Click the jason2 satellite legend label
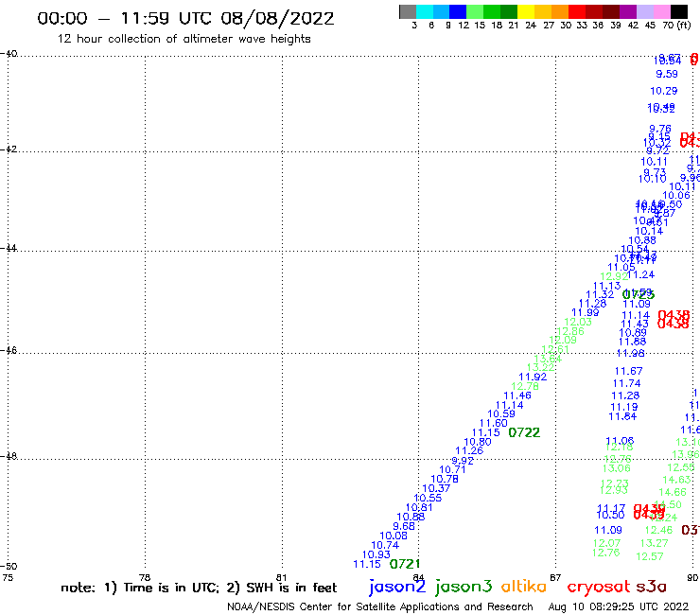 (x=397, y=587)
